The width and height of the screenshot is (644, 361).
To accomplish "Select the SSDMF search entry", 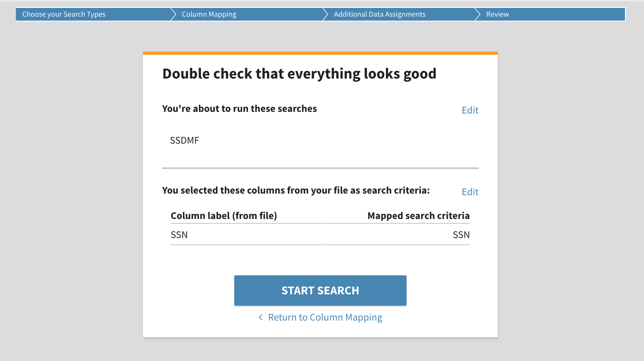I will coord(184,140).
